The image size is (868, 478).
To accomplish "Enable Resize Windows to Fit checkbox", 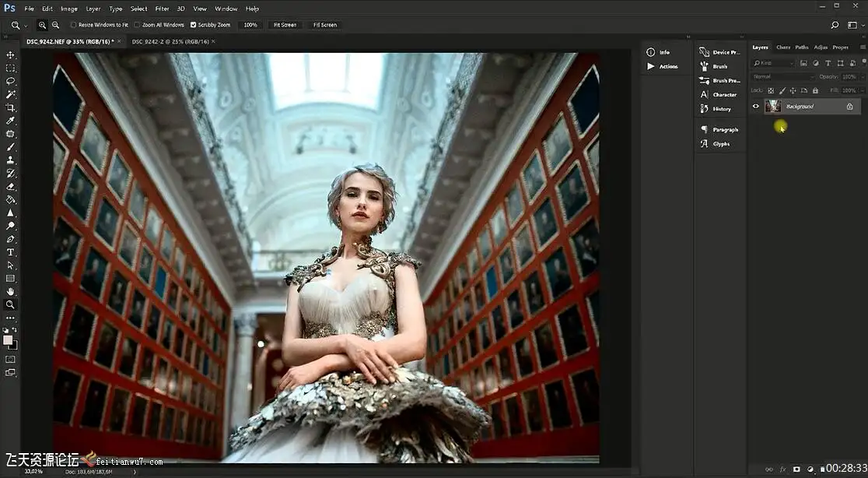I will [73, 25].
